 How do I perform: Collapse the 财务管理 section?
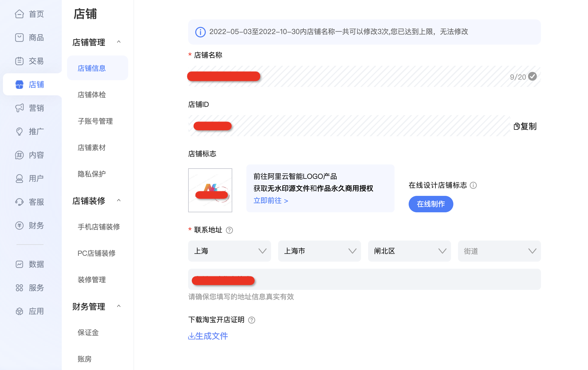tap(119, 306)
